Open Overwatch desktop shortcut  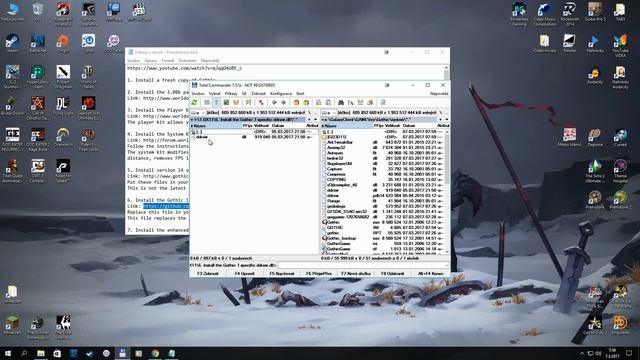[x=63, y=137]
